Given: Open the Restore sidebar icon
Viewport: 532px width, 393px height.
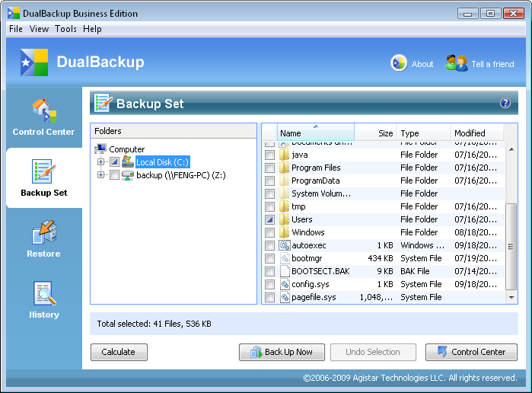Looking at the screenshot, I should click(x=44, y=232).
